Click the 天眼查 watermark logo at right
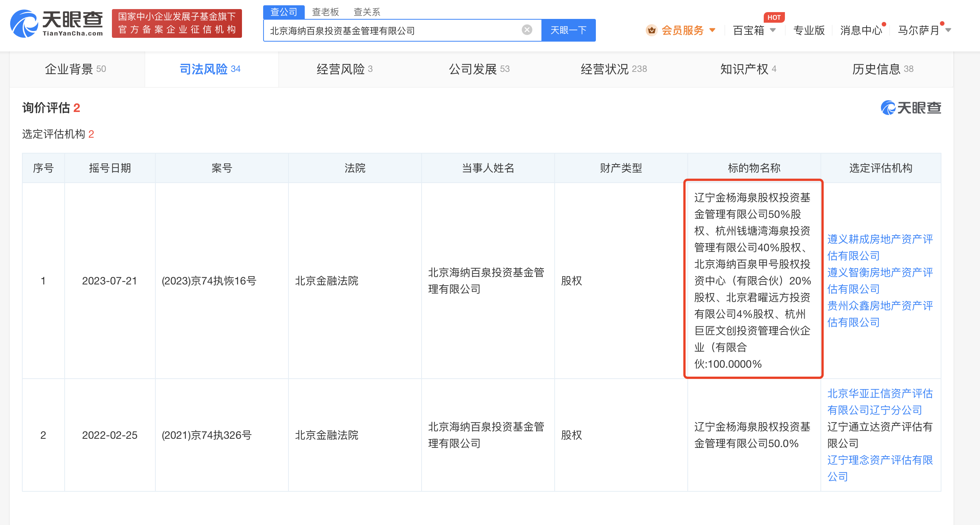Screen dimensions: 980x525 [x=911, y=108]
